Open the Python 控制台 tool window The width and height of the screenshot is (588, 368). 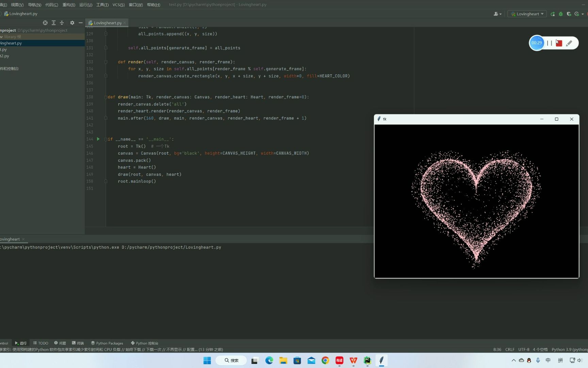point(145,343)
